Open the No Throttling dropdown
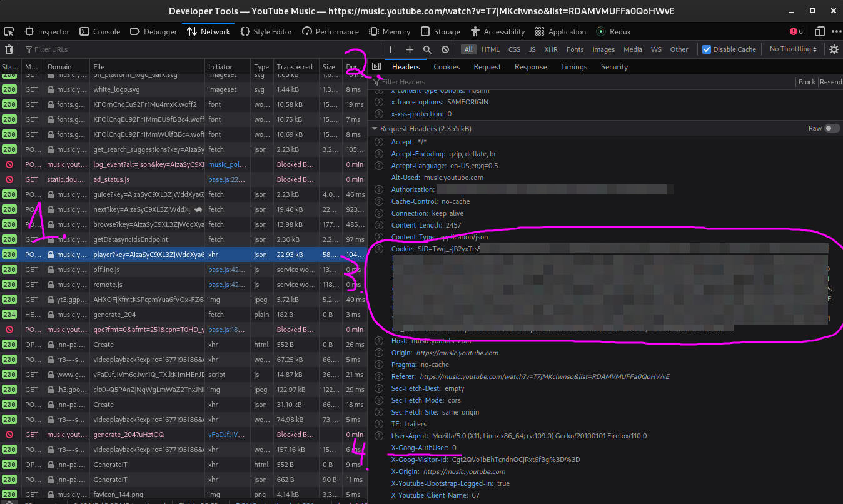The height and width of the screenshot is (504, 843). pyautogui.click(x=793, y=49)
